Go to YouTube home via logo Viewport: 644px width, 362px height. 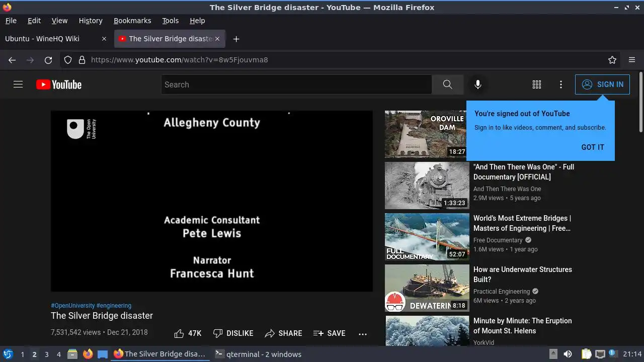pos(59,84)
